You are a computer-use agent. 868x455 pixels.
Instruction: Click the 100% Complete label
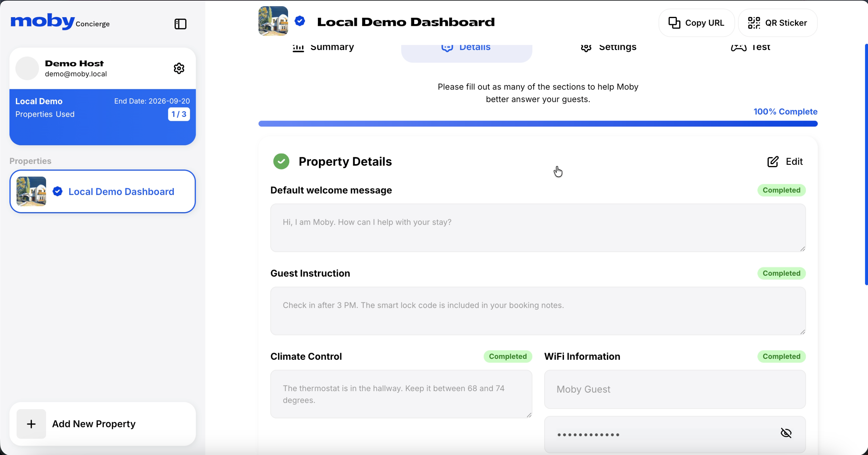[785, 112]
